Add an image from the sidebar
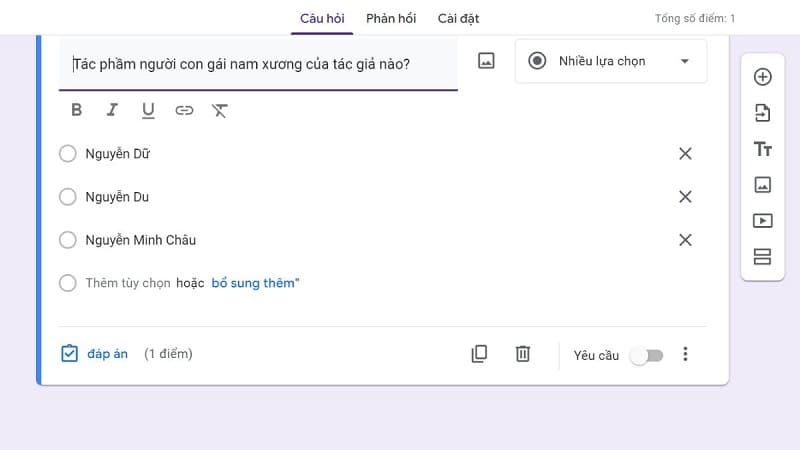Image resolution: width=800 pixels, height=450 pixels. pyautogui.click(x=763, y=185)
